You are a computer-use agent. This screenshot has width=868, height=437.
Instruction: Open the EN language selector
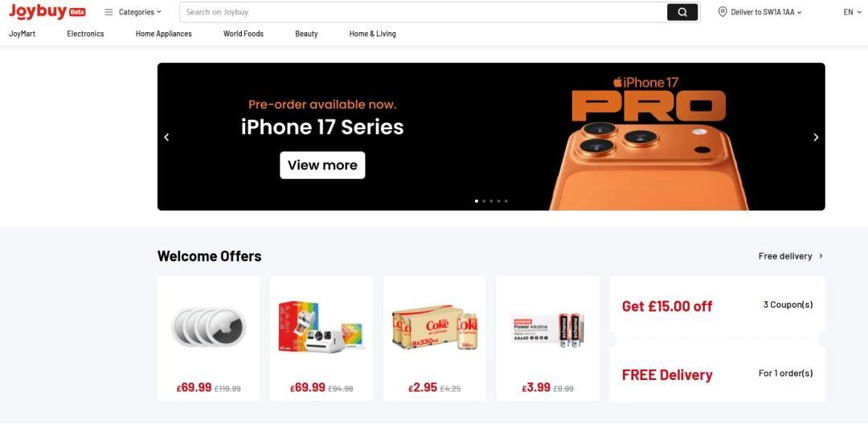[851, 12]
